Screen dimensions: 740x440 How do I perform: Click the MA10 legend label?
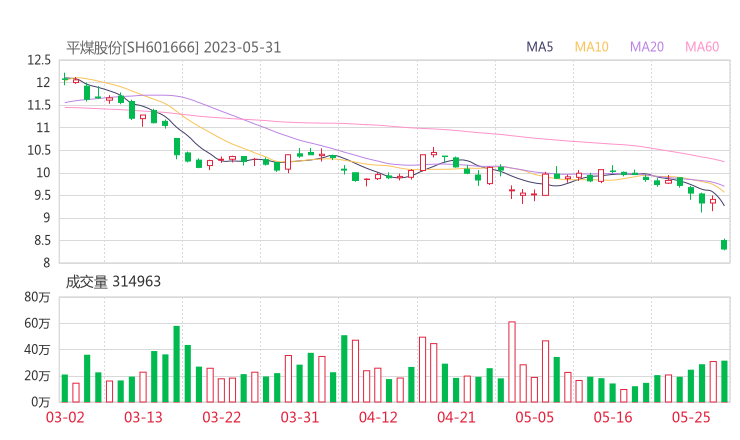pyautogui.click(x=591, y=47)
